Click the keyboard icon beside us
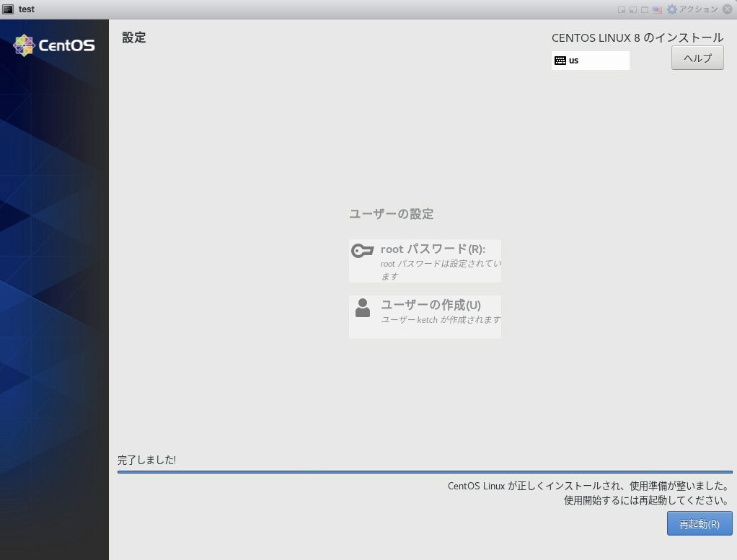Image resolution: width=737 pixels, height=560 pixels. (560, 60)
